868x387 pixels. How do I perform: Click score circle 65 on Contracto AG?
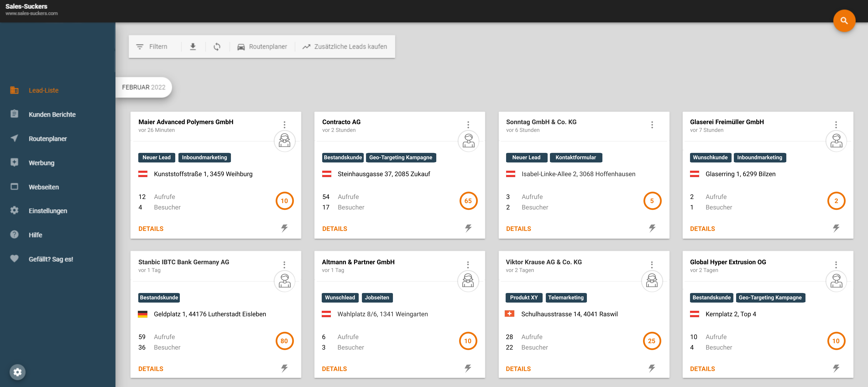click(468, 201)
